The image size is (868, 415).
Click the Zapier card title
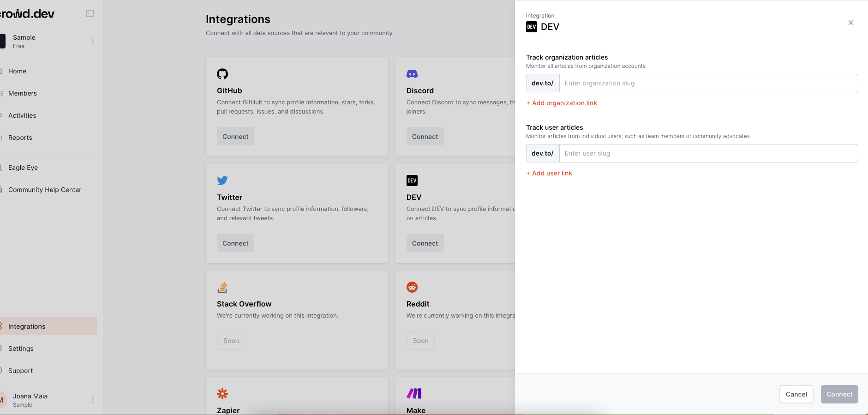[x=228, y=410]
